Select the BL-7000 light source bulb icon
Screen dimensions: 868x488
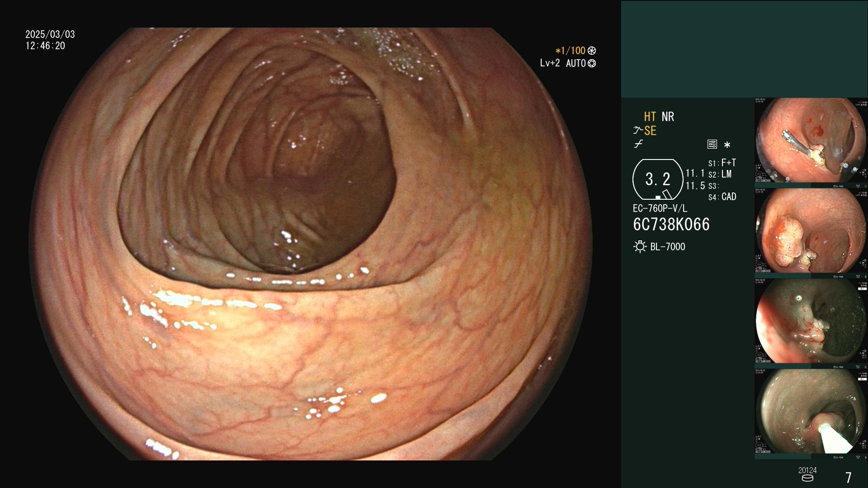(640, 247)
